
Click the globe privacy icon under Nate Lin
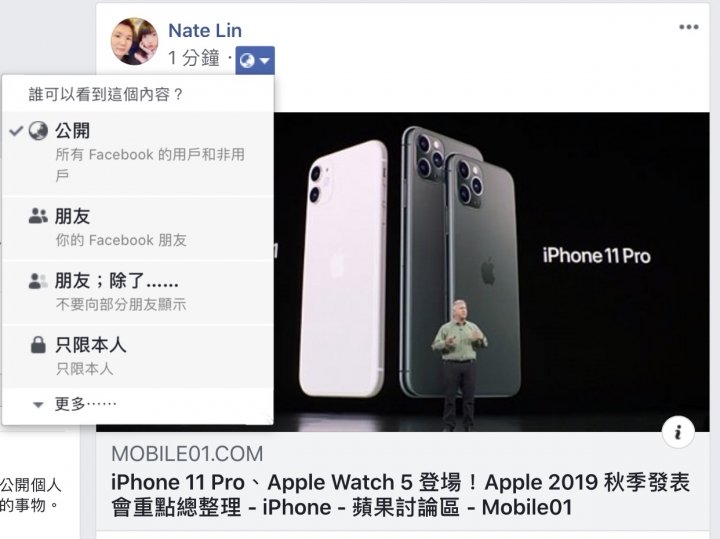248,60
